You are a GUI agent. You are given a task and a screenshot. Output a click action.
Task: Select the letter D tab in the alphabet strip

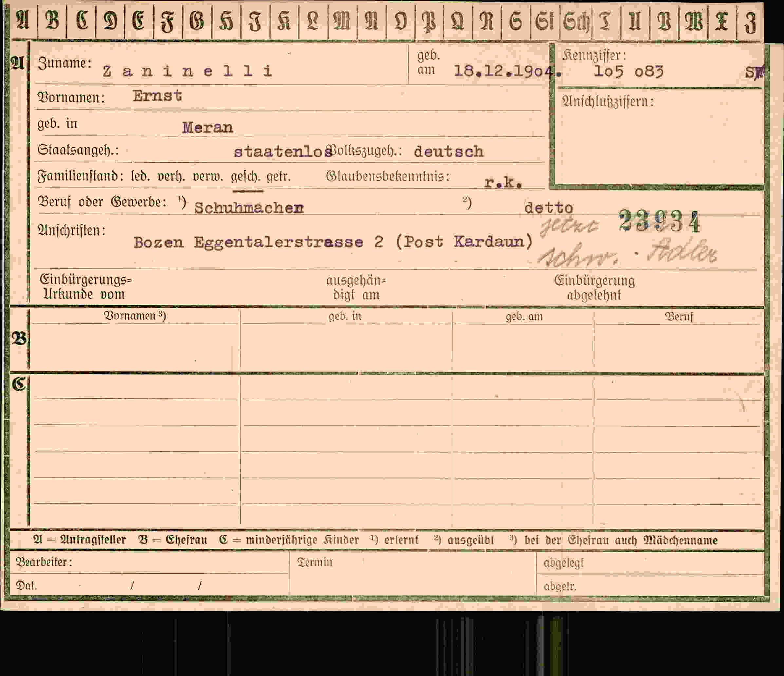pyautogui.click(x=110, y=20)
